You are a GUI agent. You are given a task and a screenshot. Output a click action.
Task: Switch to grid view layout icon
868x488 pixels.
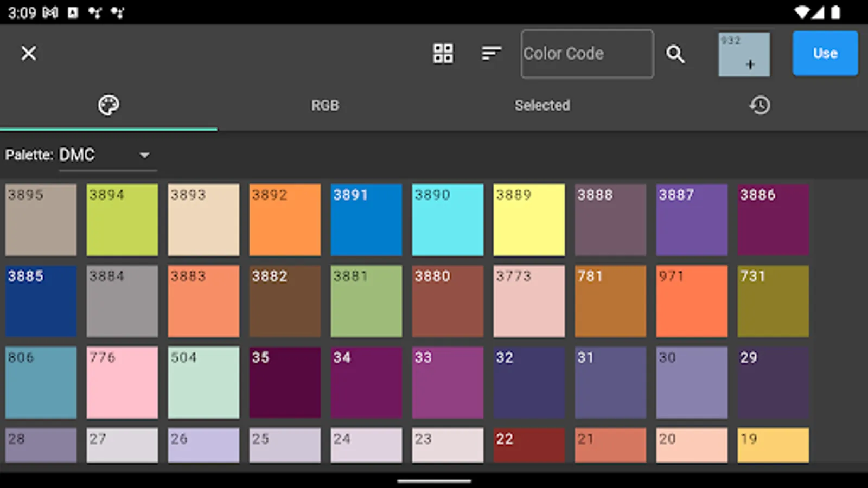click(443, 53)
